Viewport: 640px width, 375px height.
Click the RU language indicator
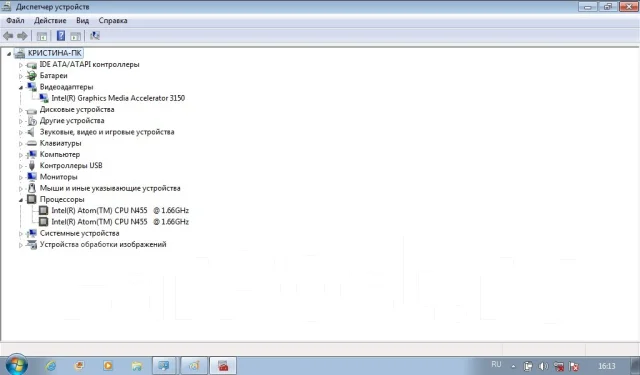point(496,364)
